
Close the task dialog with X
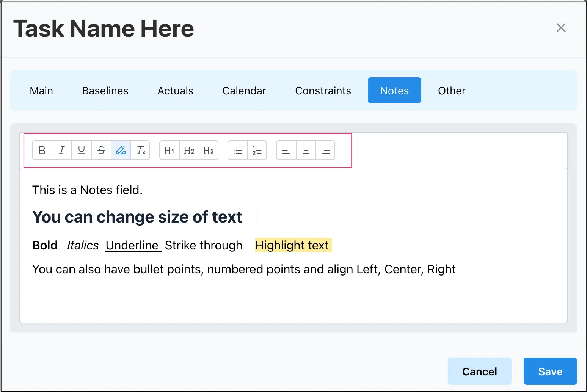click(x=561, y=28)
